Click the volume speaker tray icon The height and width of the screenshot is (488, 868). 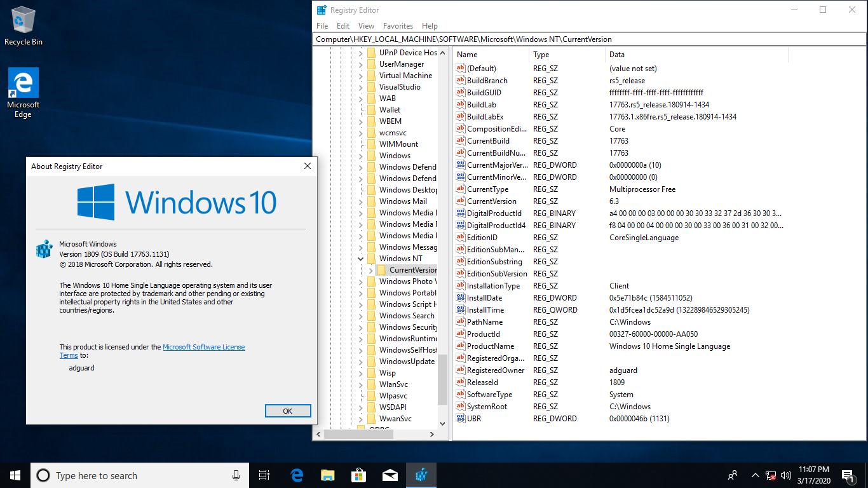pyautogui.click(x=786, y=475)
